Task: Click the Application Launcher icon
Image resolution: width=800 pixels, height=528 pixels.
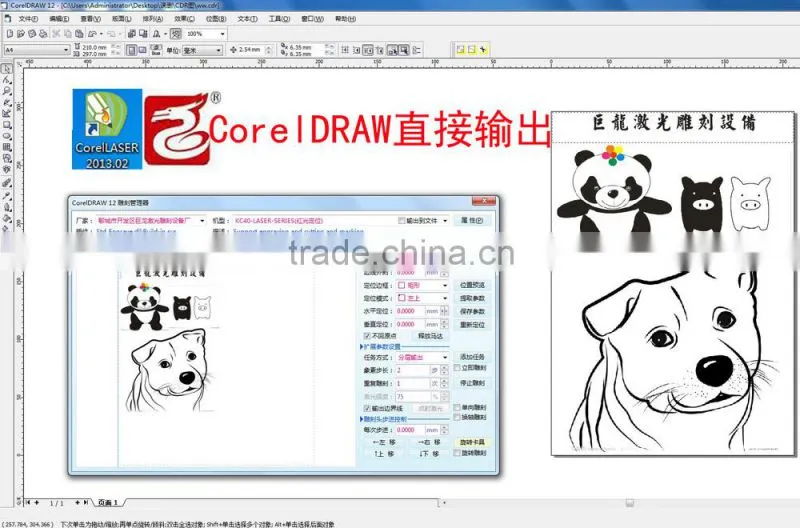Action: pos(157,34)
